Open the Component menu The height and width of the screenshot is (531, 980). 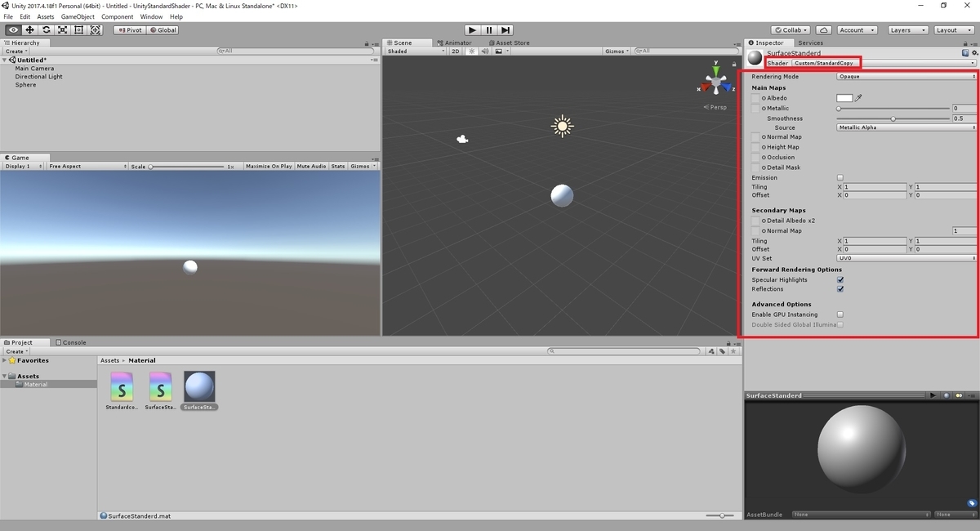pyautogui.click(x=118, y=16)
